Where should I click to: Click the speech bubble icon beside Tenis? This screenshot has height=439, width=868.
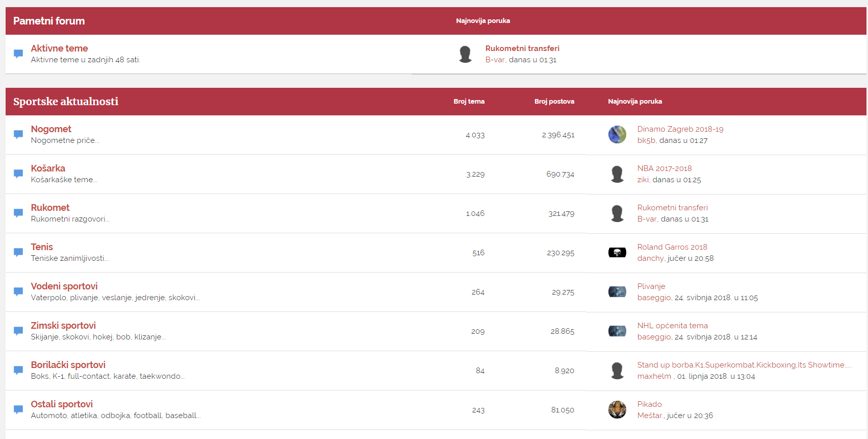(x=18, y=252)
